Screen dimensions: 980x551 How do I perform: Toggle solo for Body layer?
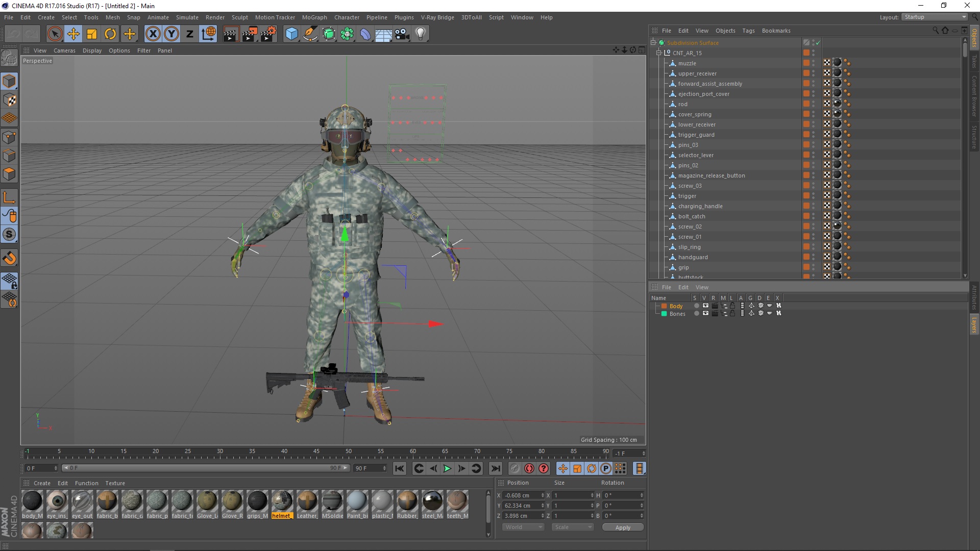696,306
